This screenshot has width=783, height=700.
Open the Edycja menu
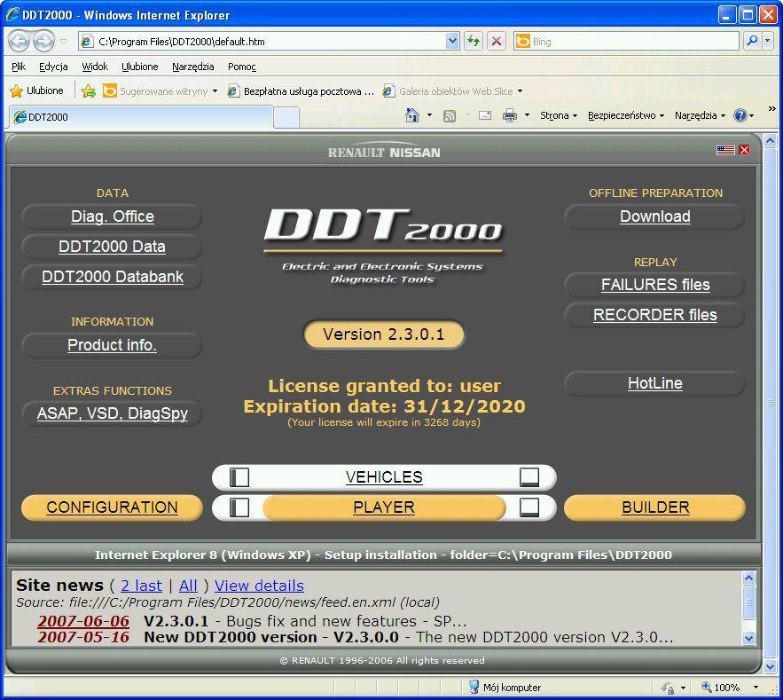pos(53,67)
